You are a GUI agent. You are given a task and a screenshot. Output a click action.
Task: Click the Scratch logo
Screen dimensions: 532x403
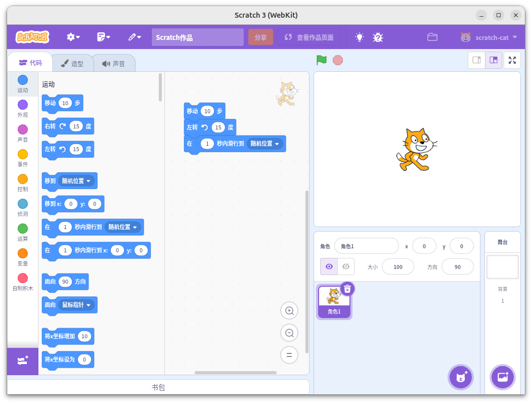coord(32,37)
